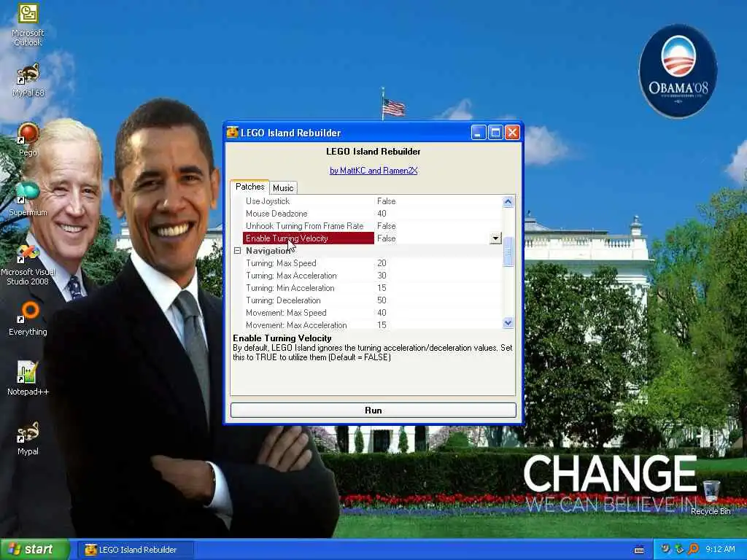
Task: Click the property list scrollbar thumb
Action: 508,252
